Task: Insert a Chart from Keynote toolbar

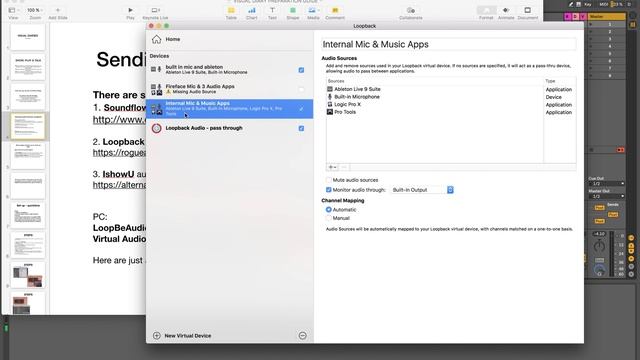Action: coord(252,13)
